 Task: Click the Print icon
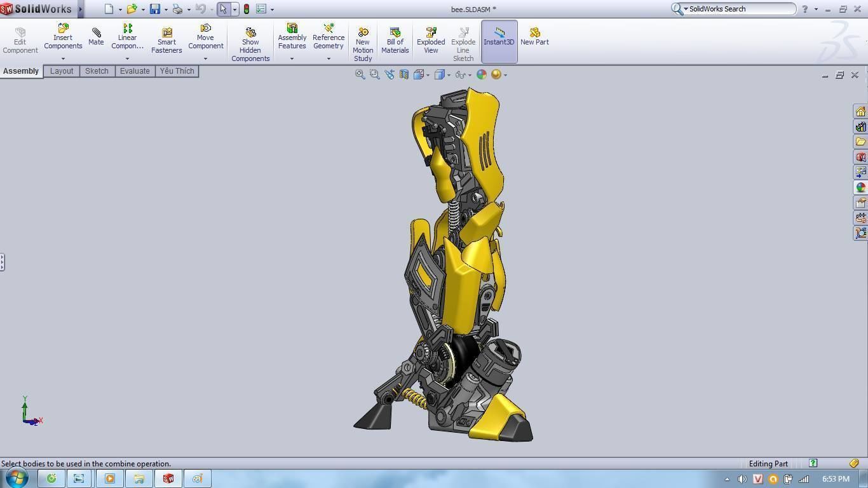click(x=177, y=9)
